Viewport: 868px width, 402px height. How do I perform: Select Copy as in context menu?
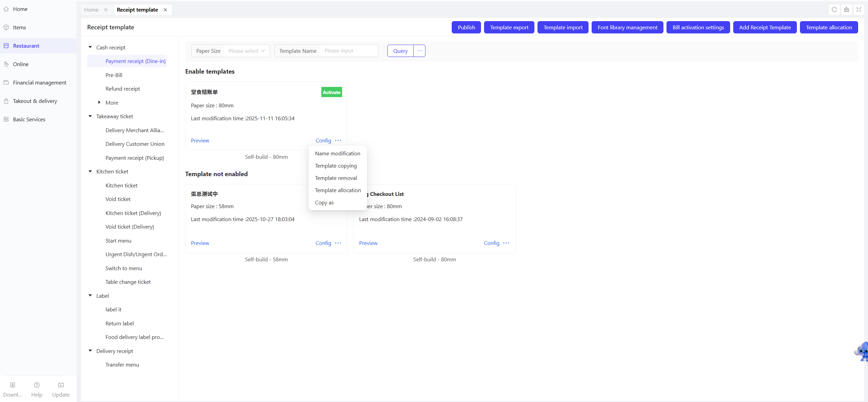[x=324, y=202]
